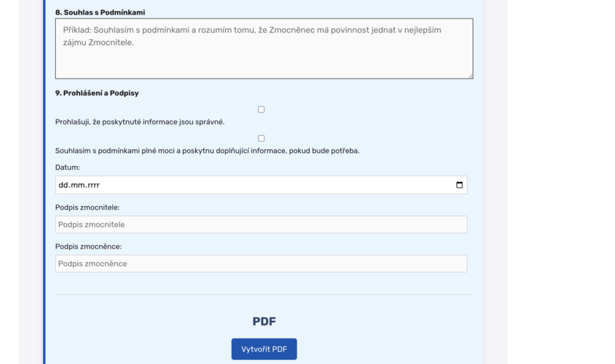Click the 'Datum:' field label
Screen dimensions: 615x364
68,168
